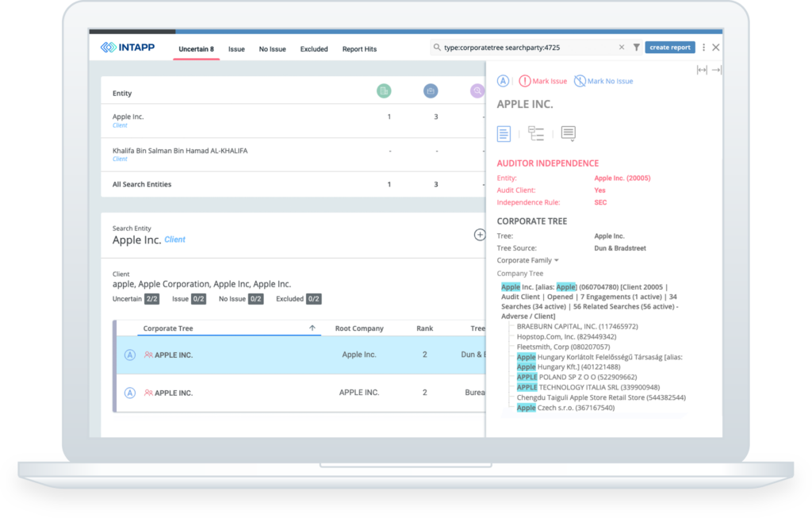Click the root Apple Inc. company tree entry
Viewport: 812px width, 518px height.
(x=590, y=301)
